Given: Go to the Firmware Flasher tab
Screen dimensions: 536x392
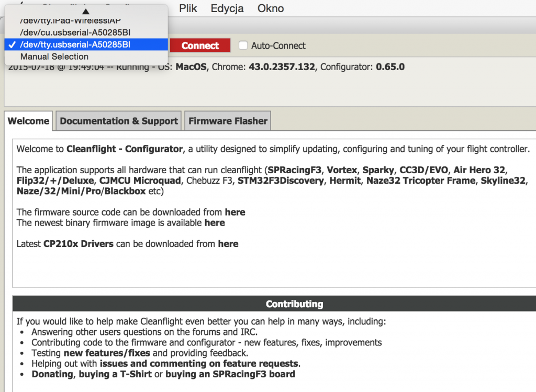Looking at the screenshot, I should click(x=228, y=121).
